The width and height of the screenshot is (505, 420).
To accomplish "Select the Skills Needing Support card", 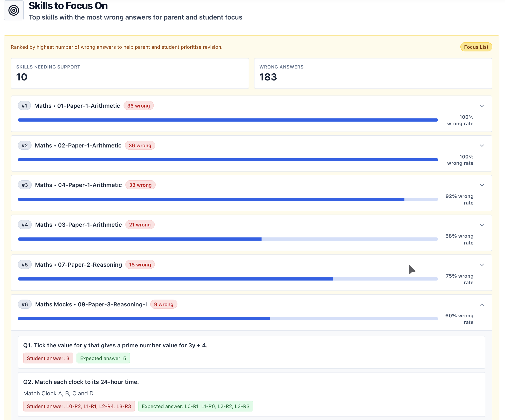I will pos(130,73).
